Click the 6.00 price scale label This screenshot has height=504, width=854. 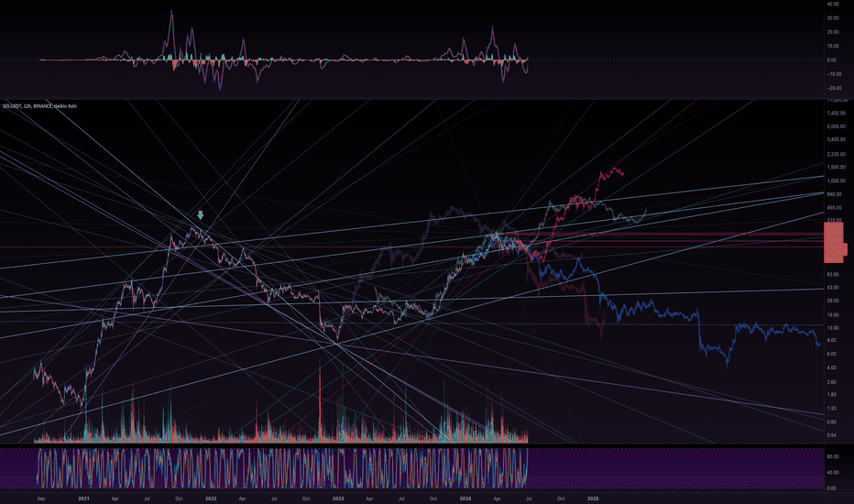click(x=832, y=354)
